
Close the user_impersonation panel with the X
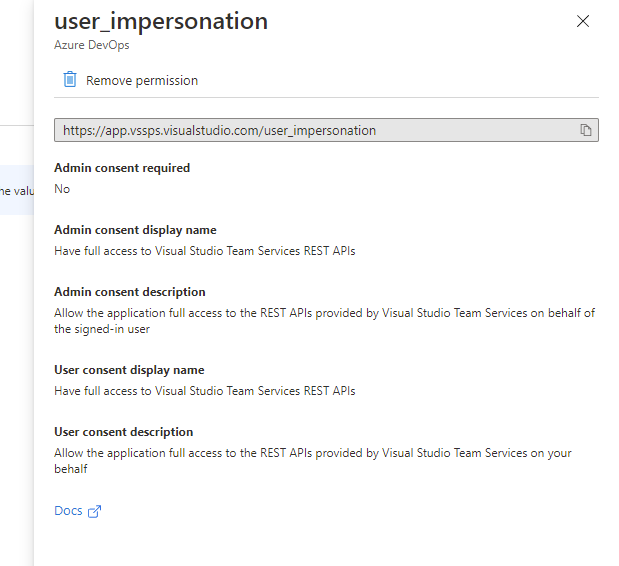coord(583,21)
